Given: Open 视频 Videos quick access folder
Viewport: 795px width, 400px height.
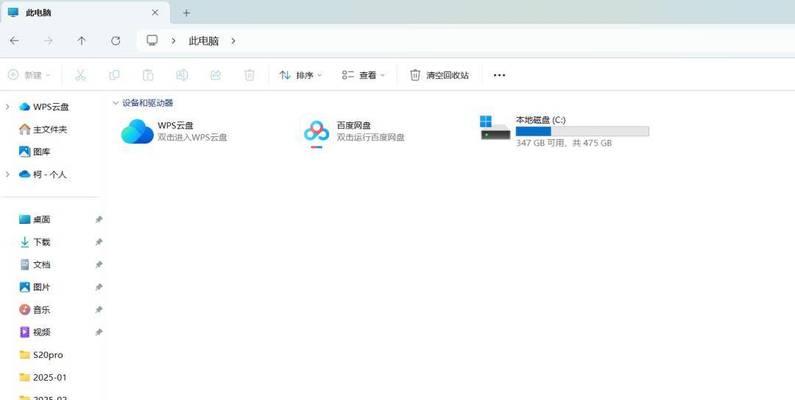Looking at the screenshot, I should [34, 332].
